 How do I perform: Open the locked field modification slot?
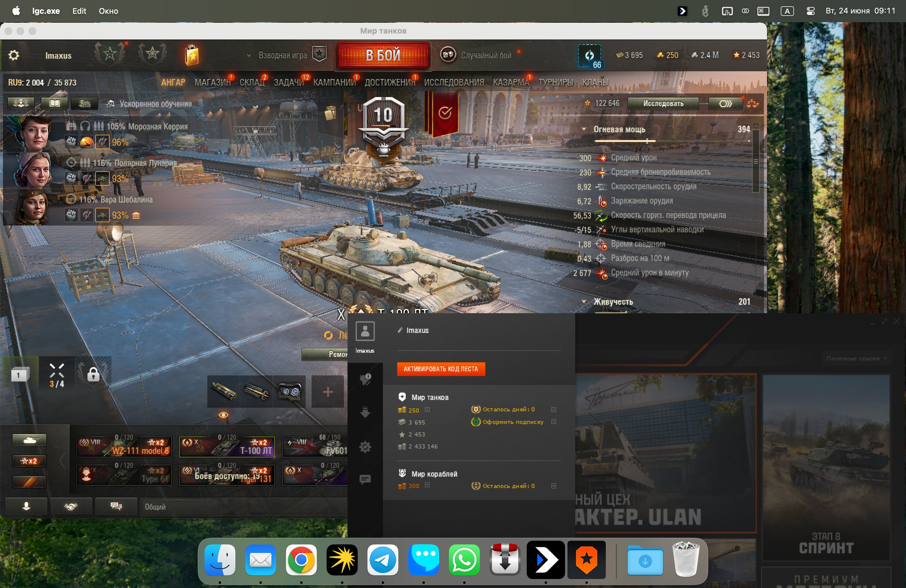(93, 374)
